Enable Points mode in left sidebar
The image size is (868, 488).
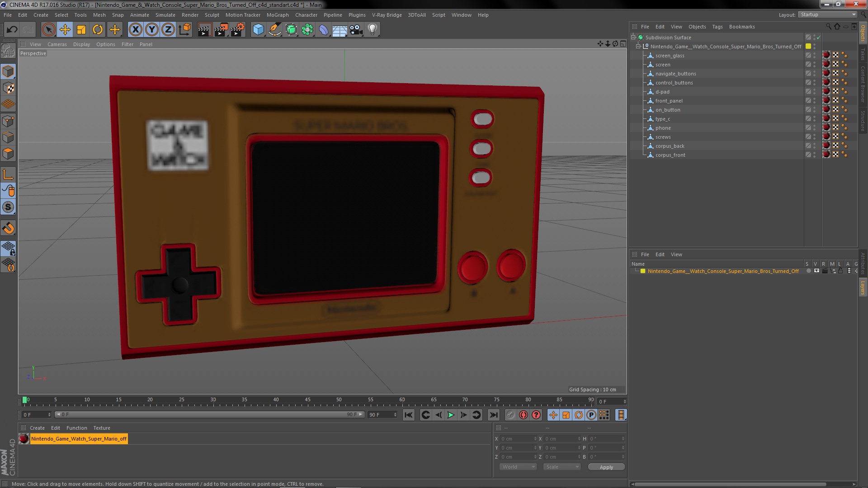point(8,121)
